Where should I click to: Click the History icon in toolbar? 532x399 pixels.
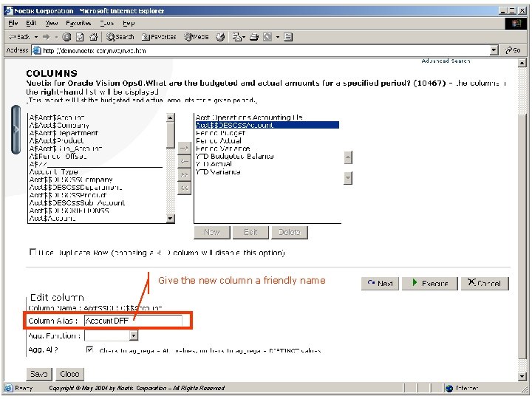coord(220,37)
